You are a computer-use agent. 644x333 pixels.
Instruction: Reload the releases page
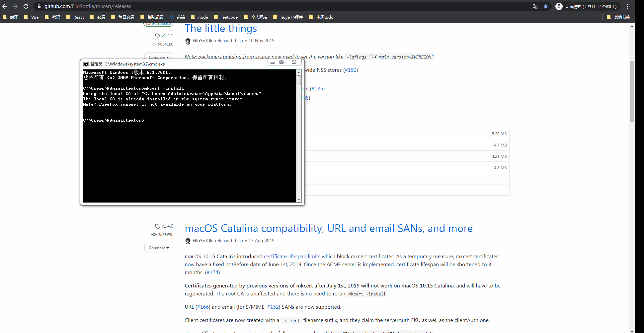pos(26,6)
